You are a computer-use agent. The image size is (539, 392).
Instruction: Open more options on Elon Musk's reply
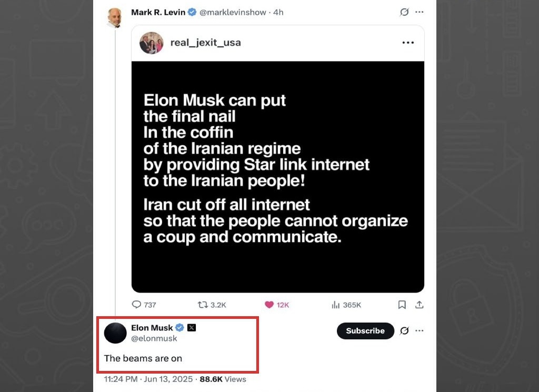420,331
